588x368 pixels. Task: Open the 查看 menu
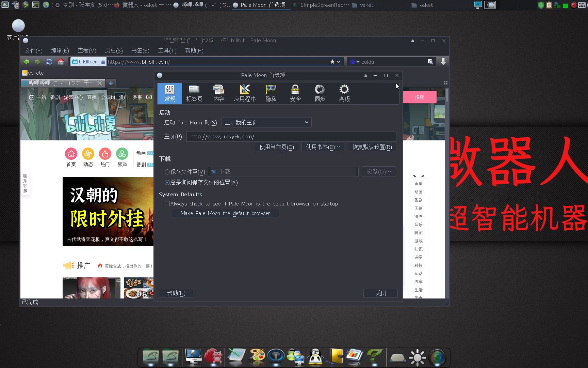[87, 50]
